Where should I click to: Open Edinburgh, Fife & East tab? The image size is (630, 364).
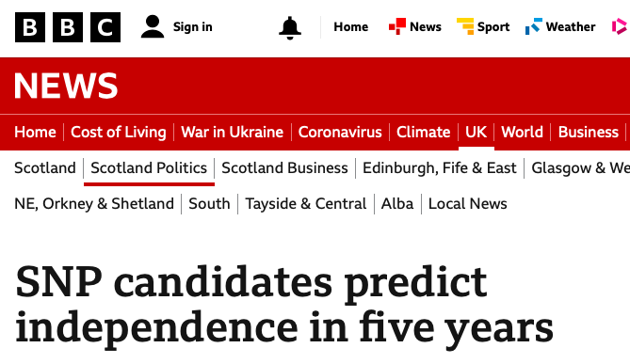click(x=440, y=168)
